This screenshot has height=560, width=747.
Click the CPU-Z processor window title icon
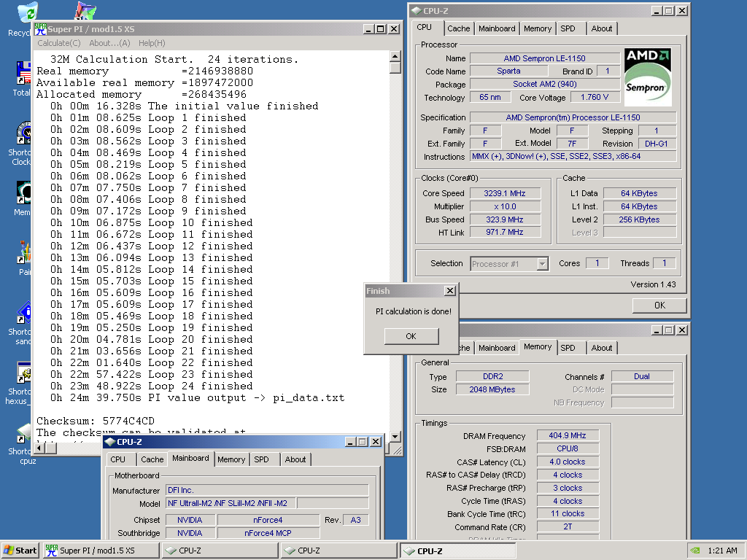coord(417,10)
